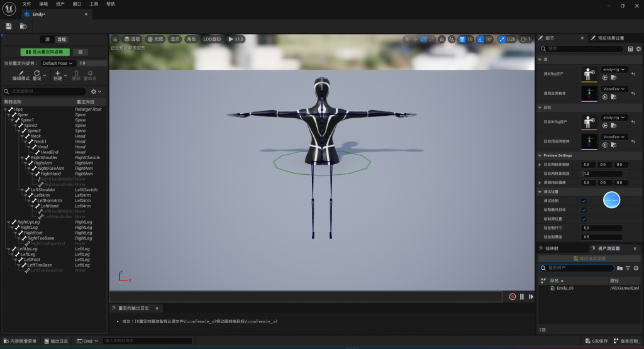Image resolution: width=644 pixels, height=349 pixels.
Task: Open the 窗口 menu in menu bar
Action: click(77, 4)
